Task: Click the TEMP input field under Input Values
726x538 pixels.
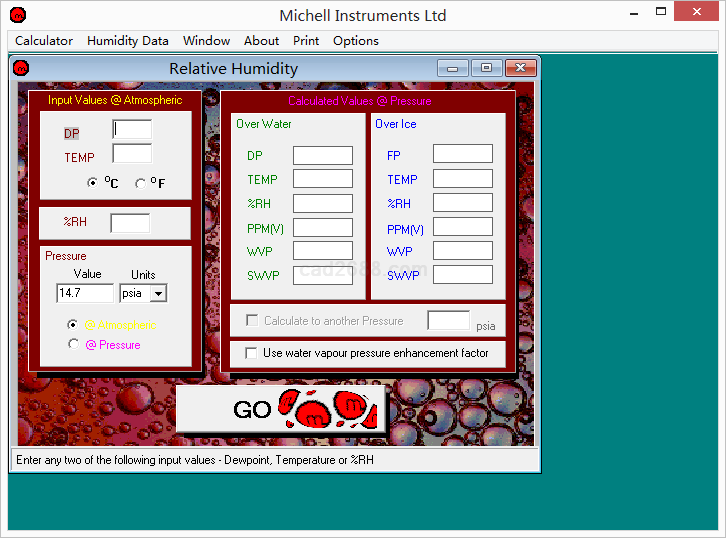Action: (x=132, y=154)
